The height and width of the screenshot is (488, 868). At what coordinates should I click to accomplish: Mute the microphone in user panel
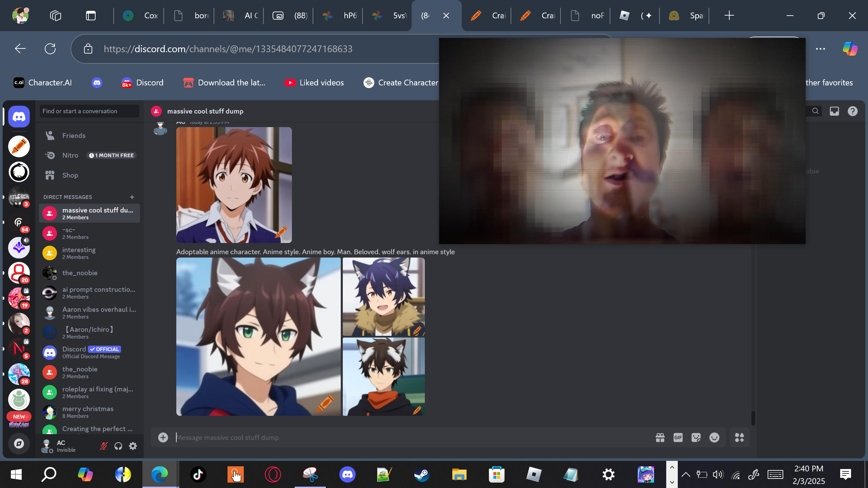click(103, 446)
